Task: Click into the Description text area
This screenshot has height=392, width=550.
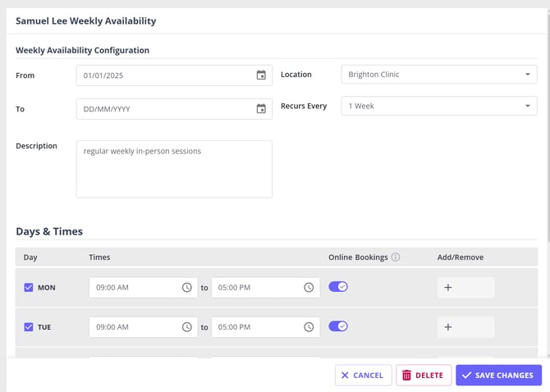Action: coord(174,169)
